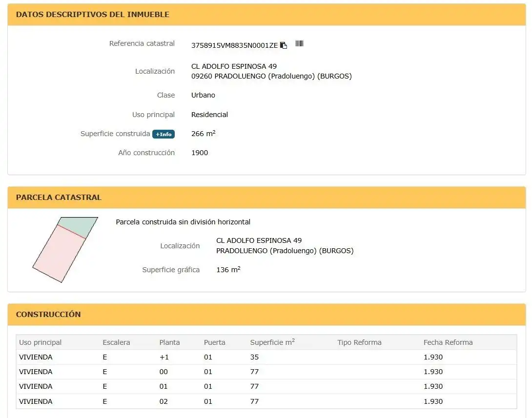Click the 'Tipo Reforma' column header
This screenshot has height=418, width=532.
(x=359, y=342)
